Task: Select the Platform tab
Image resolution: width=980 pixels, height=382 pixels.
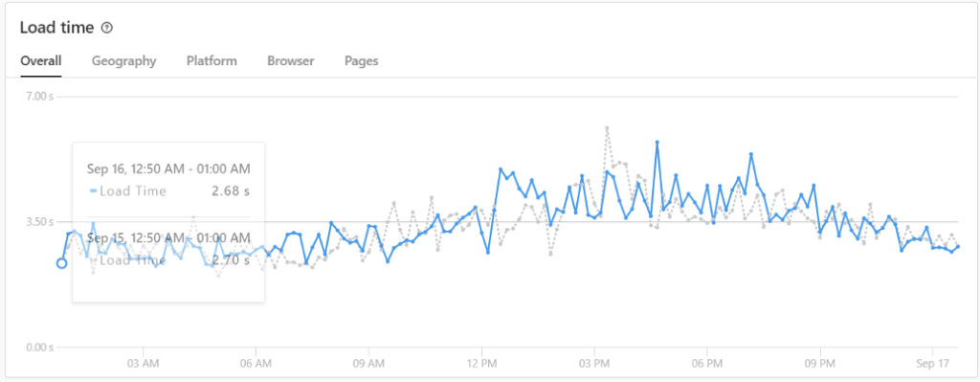Action: pos(212,60)
